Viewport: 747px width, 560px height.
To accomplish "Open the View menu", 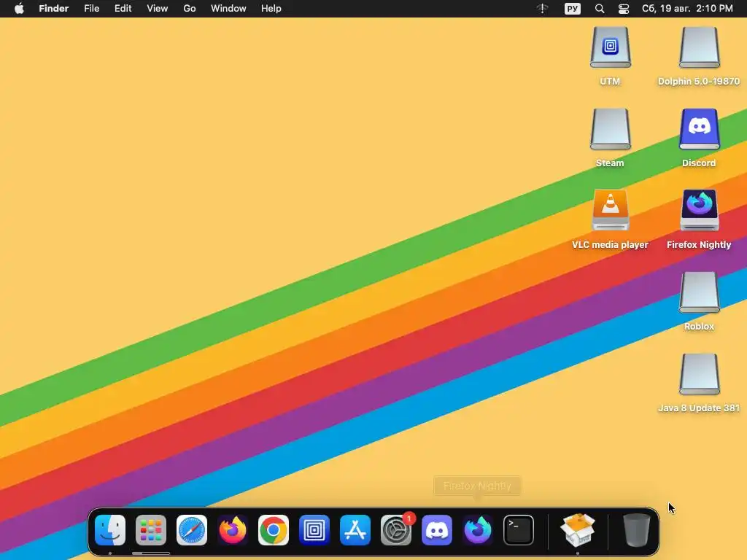I will [x=158, y=9].
